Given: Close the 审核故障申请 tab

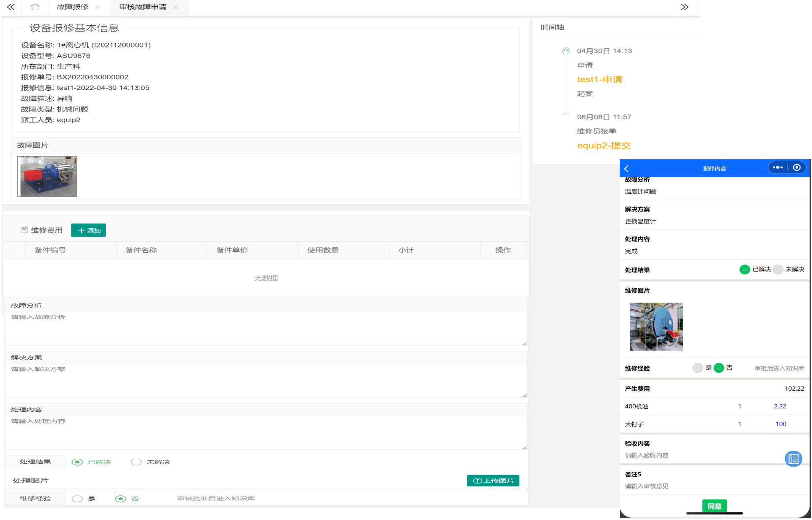Looking at the screenshot, I should 175,7.
